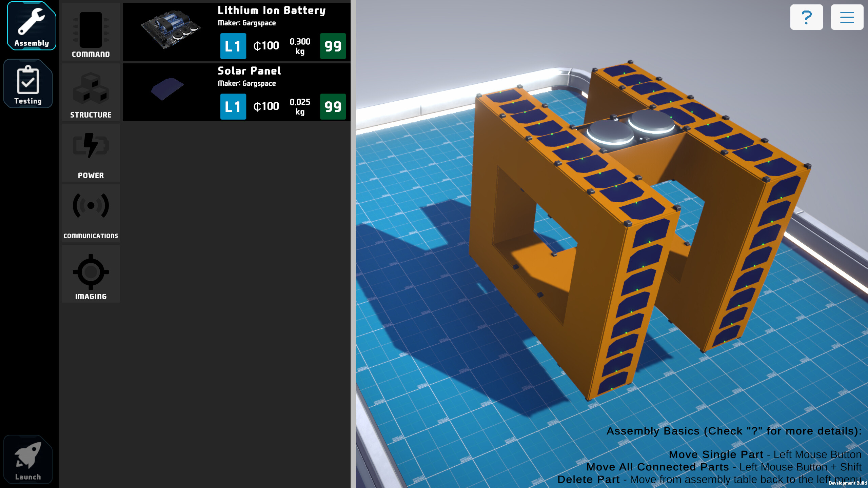The height and width of the screenshot is (488, 868).
Task: Open the Communications parts category
Action: tap(90, 213)
